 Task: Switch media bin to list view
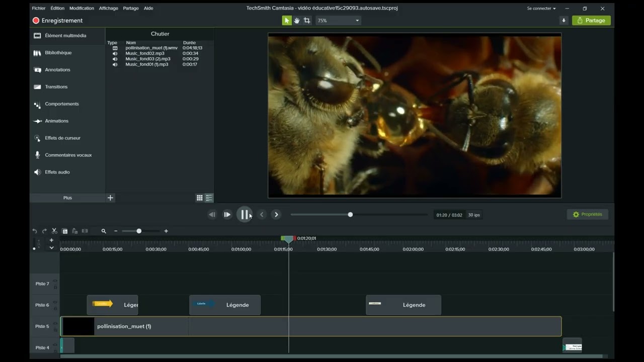pos(209,198)
